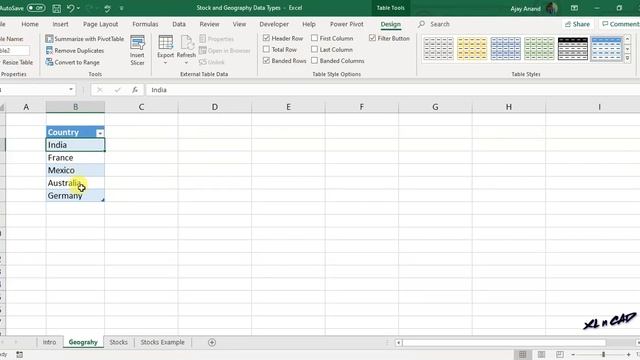Toggle AutoSave switch
The image size is (640, 360).
point(36,8)
